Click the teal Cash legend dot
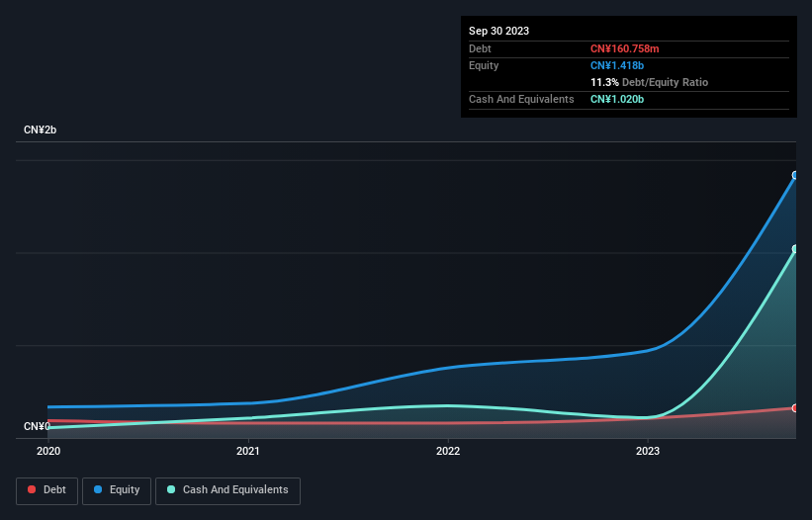Image resolution: width=812 pixels, height=520 pixels. click(x=171, y=489)
